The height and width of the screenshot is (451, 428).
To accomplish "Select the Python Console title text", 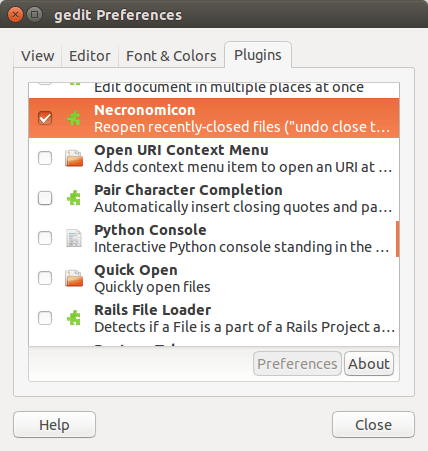I will tap(150, 230).
